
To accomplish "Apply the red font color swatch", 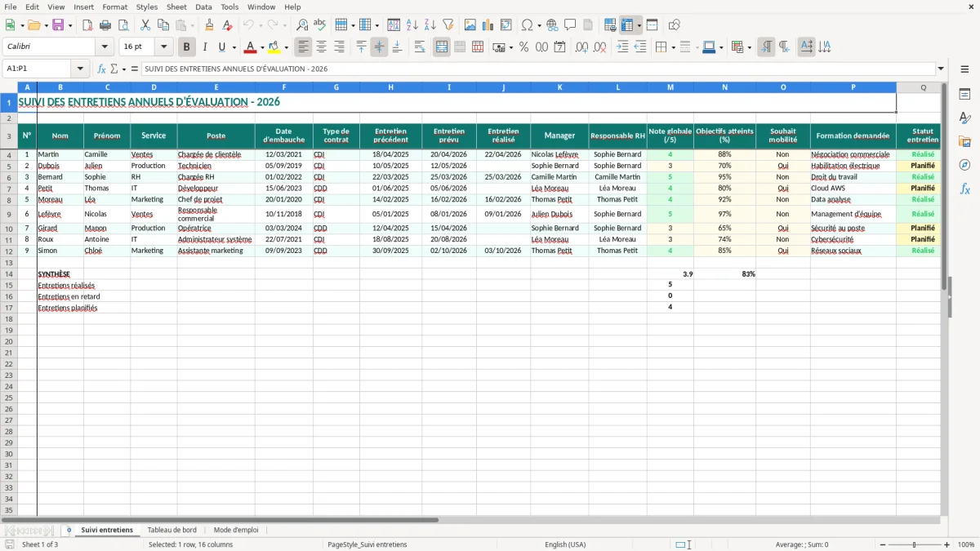I will (251, 47).
